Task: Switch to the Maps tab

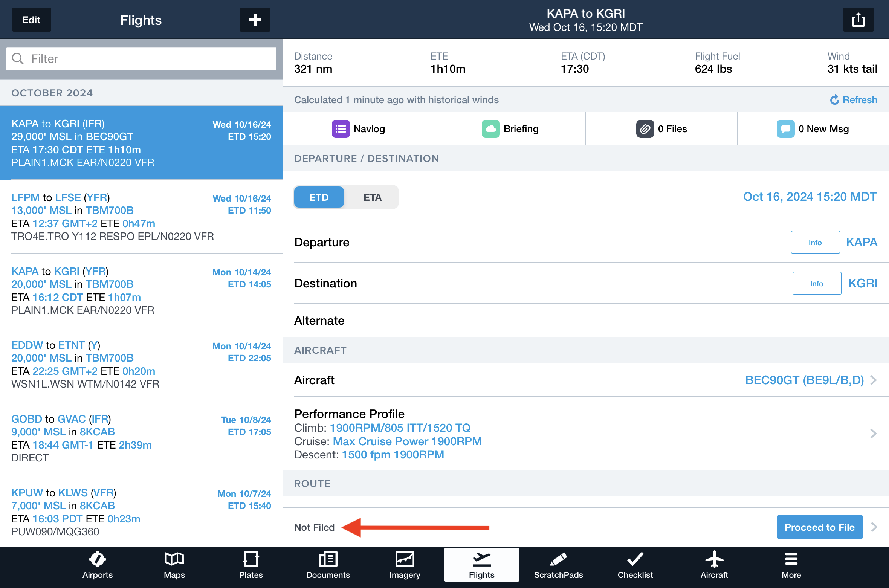Action: click(174, 565)
